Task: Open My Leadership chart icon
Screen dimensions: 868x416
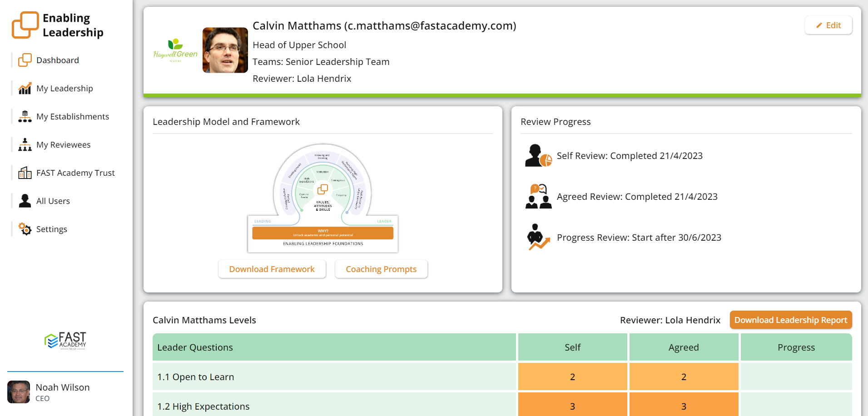Action: tap(25, 89)
